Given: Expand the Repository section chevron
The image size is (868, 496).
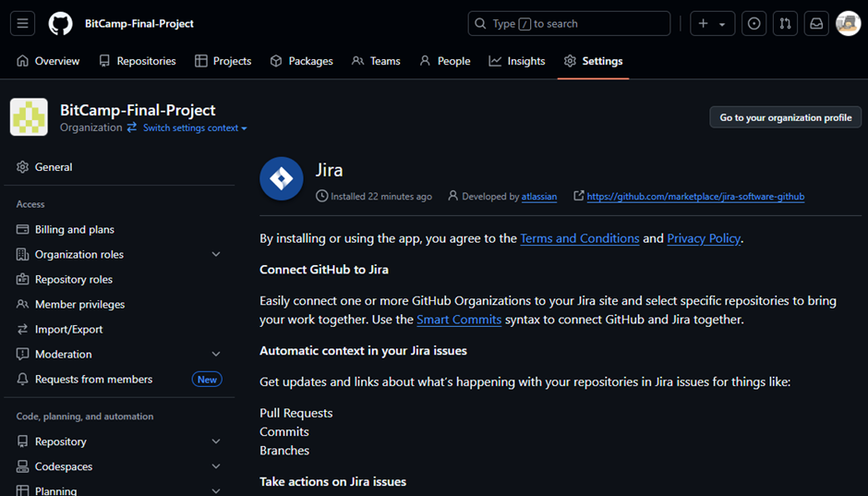Looking at the screenshot, I should tap(216, 442).
